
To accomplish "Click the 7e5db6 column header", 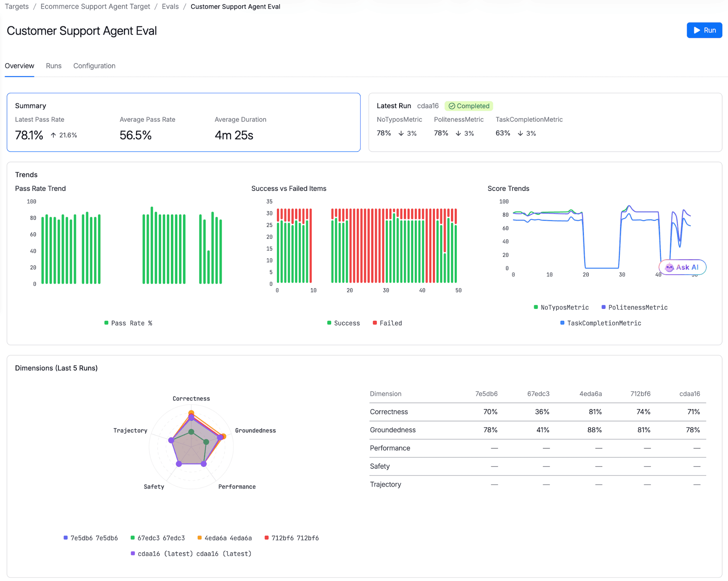I will [486, 394].
